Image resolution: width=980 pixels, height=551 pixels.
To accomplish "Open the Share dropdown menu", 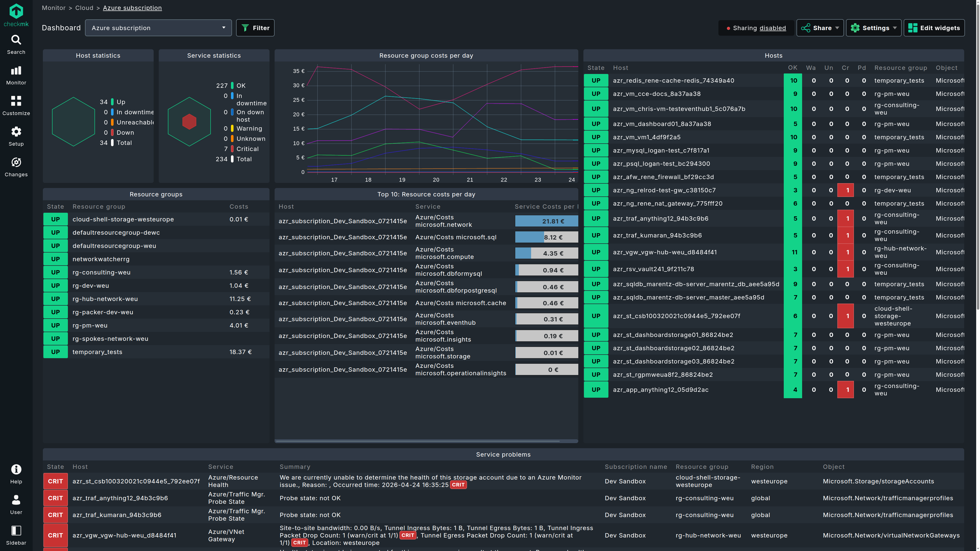I will (820, 28).
